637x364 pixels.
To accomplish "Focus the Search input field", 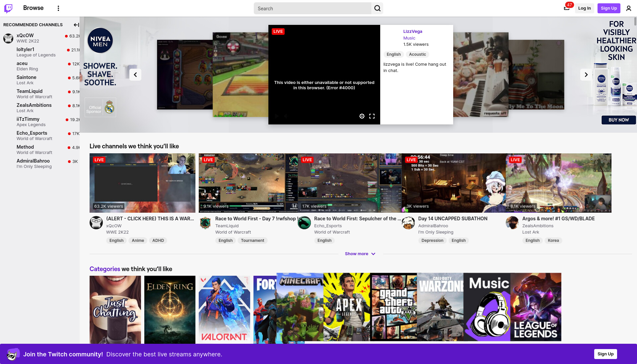I will tap(313, 8).
